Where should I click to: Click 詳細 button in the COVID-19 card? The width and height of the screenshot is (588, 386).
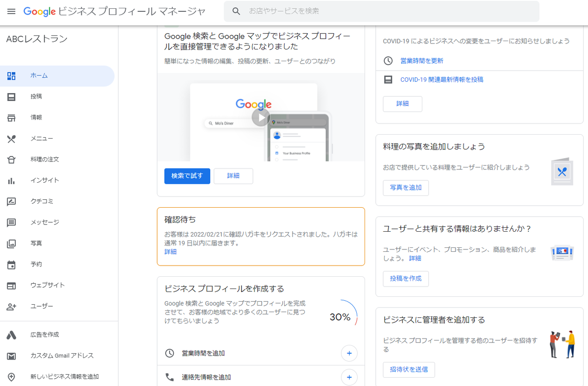402,104
